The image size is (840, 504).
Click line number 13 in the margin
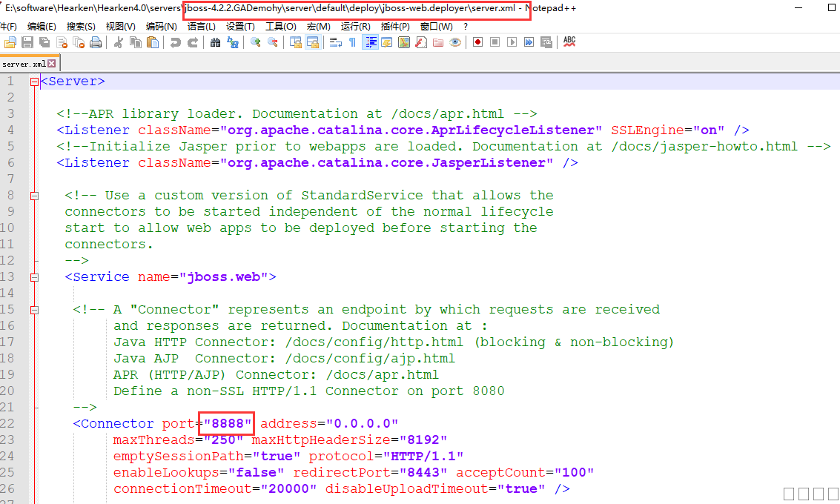(x=9, y=277)
